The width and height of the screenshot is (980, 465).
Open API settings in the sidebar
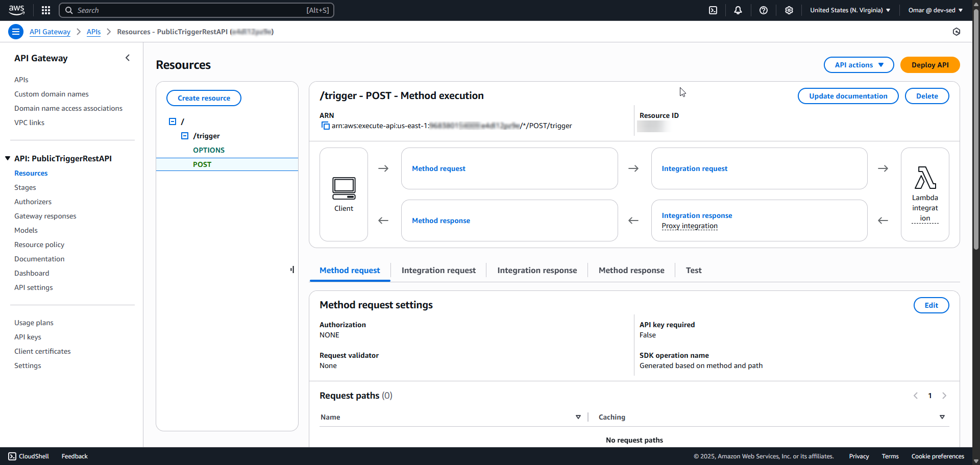[33, 287]
